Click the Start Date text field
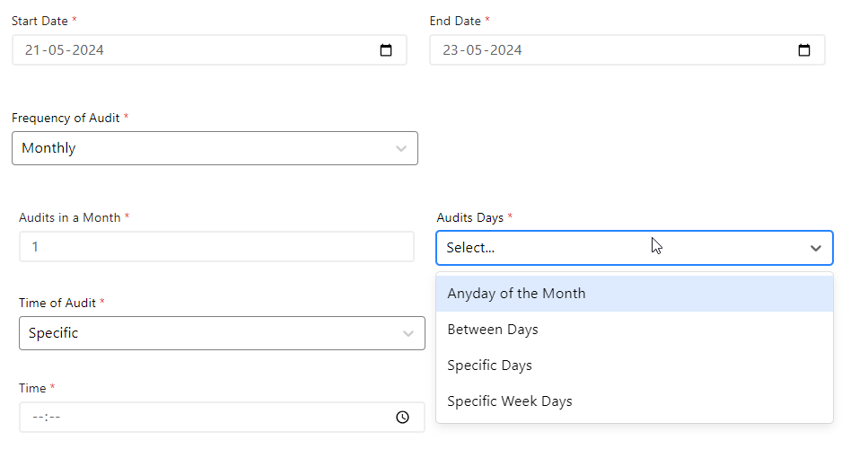This screenshot has height=467, width=868. (x=180, y=50)
